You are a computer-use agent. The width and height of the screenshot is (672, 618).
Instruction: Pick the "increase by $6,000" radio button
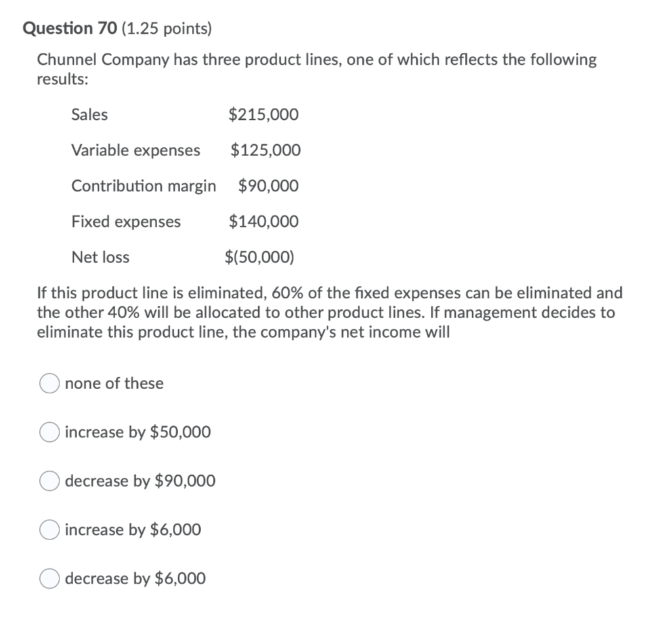coord(49,529)
